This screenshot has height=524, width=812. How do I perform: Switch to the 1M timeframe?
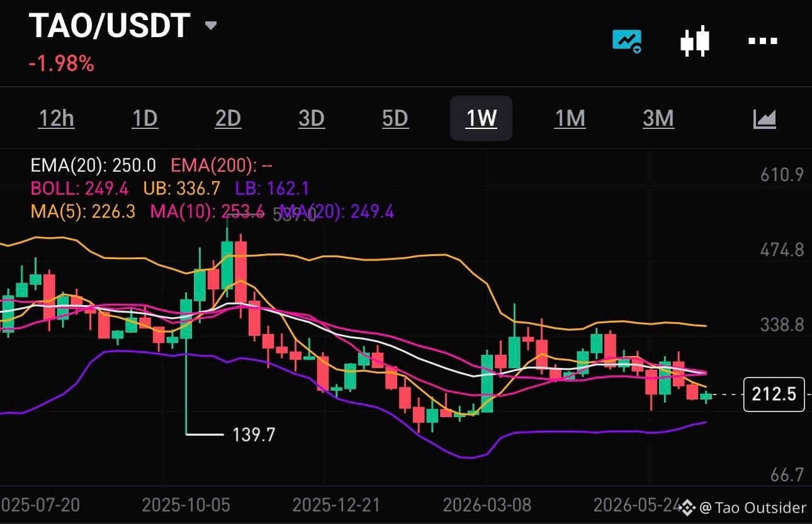coord(570,118)
